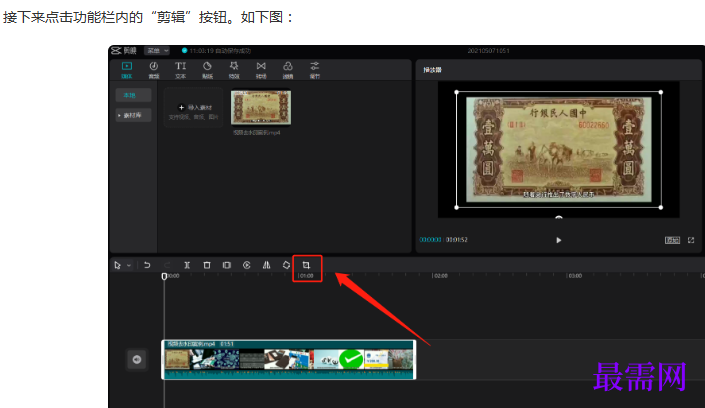Click the original ratio button in player

[x=672, y=240]
